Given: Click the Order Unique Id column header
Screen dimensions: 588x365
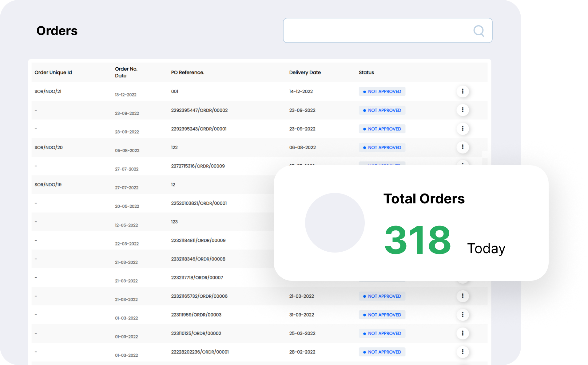Looking at the screenshot, I should [53, 73].
